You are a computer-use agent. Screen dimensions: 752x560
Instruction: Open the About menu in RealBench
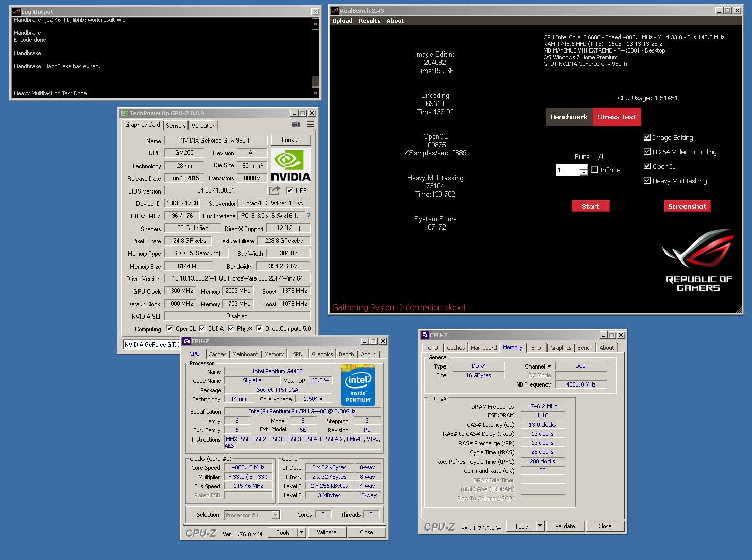(395, 21)
